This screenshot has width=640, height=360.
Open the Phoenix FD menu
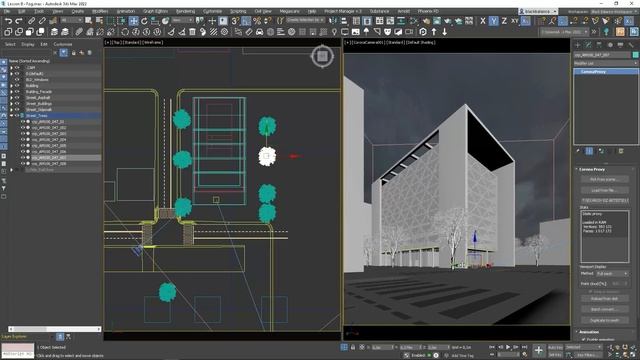click(x=428, y=11)
